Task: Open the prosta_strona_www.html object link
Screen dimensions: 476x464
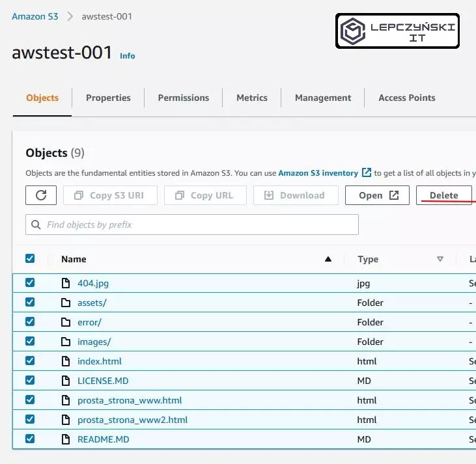Action: 130,400
